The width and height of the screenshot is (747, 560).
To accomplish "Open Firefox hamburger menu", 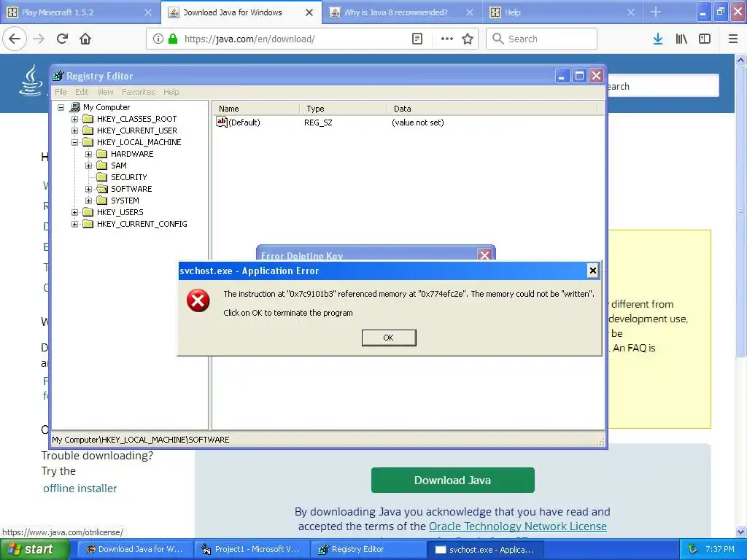I will coord(733,39).
